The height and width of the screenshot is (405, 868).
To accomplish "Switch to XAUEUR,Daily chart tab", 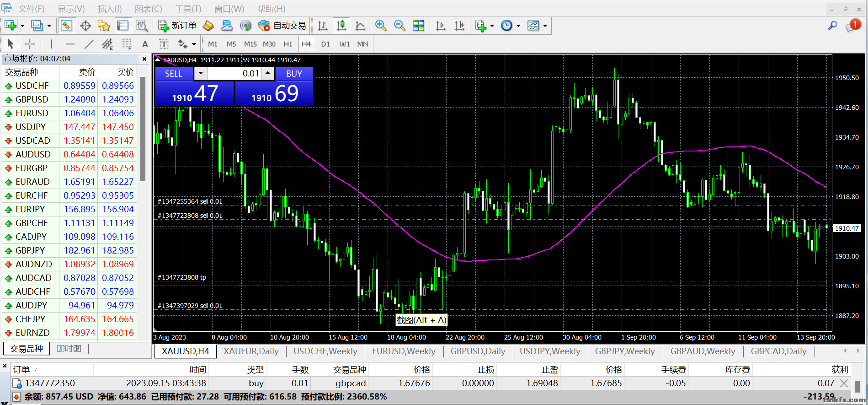I will tap(251, 351).
